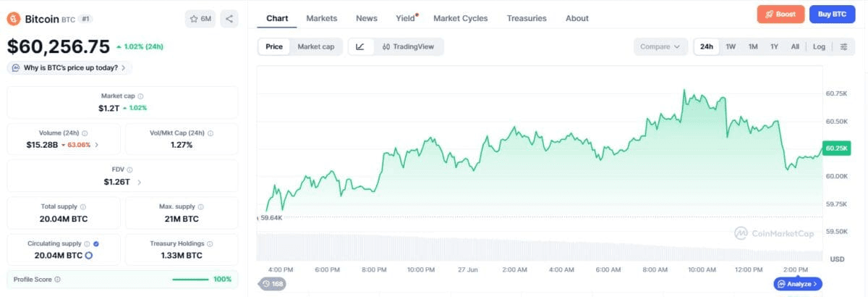868x297 pixels.
Task: Open the chart settings sliders icon
Action: point(843,46)
